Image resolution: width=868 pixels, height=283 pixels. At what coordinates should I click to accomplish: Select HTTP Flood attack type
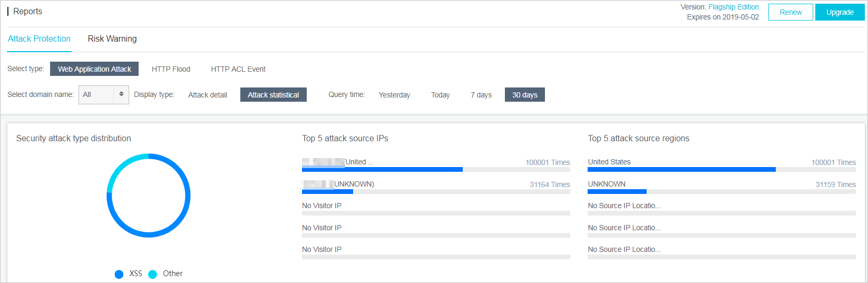pos(171,69)
